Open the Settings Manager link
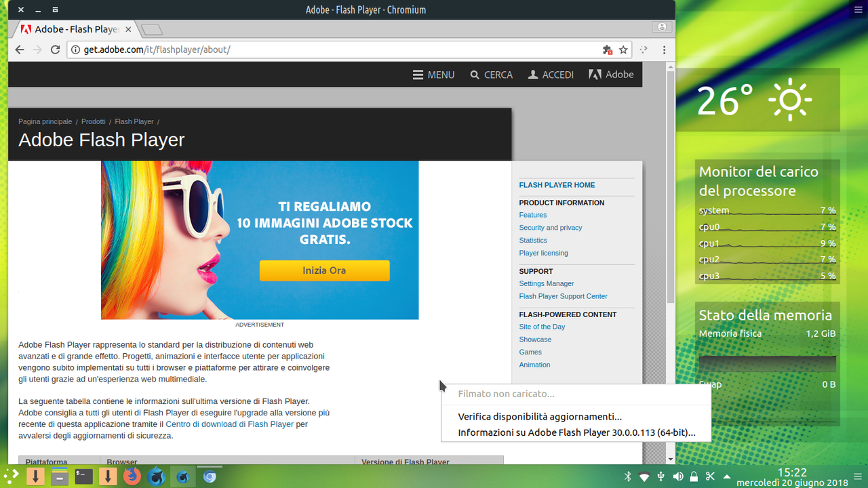868x488 pixels. click(547, 284)
